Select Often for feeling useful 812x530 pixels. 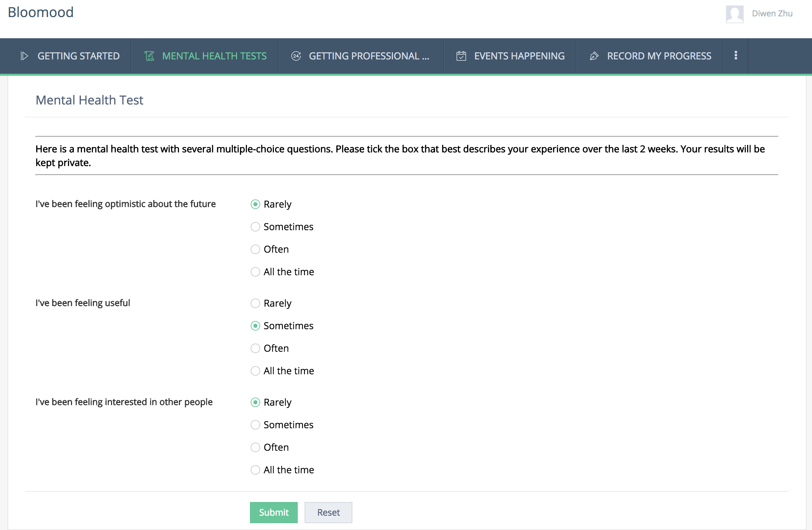255,348
